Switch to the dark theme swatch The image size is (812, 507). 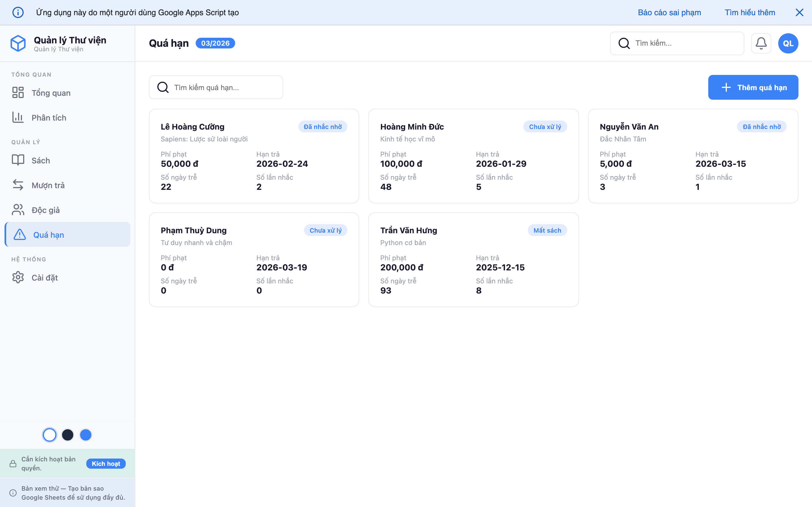pyautogui.click(x=68, y=435)
